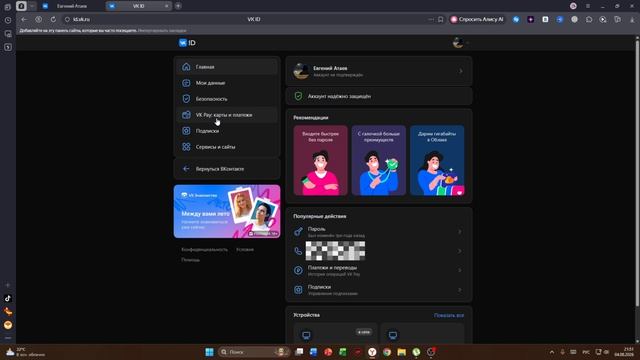Open TikTok from the browser side panel
The image size is (640, 360).
(x=8, y=298)
